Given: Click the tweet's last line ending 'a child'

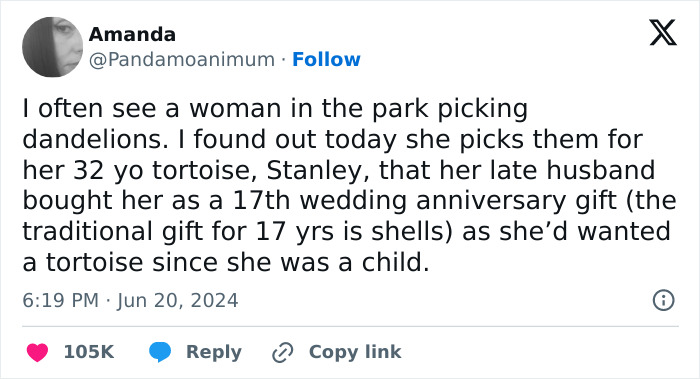Looking at the screenshot, I should [x=225, y=262].
